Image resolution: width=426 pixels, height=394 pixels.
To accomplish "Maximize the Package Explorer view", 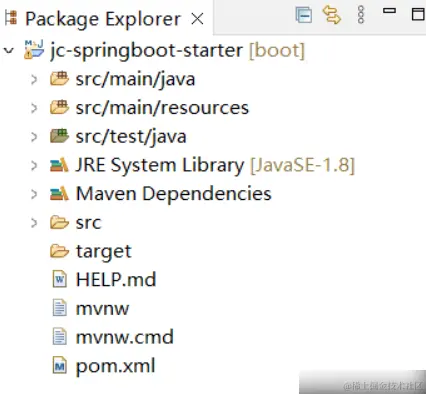I will 418,14.
